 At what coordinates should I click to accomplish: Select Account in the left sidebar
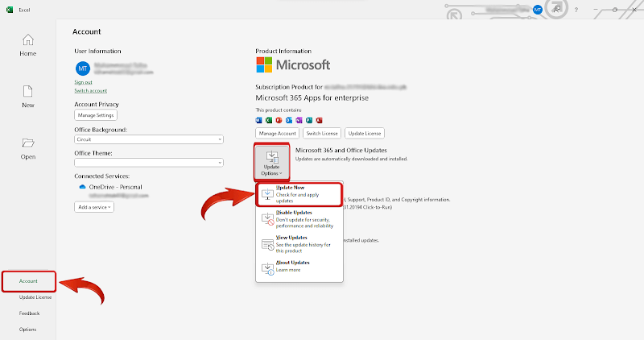click(28, 281)
